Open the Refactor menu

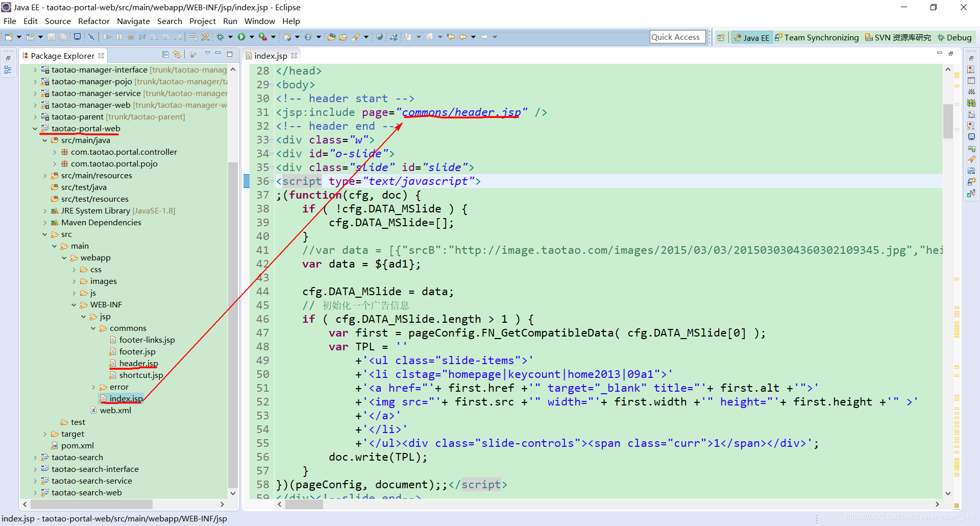[x=93, y=21]
